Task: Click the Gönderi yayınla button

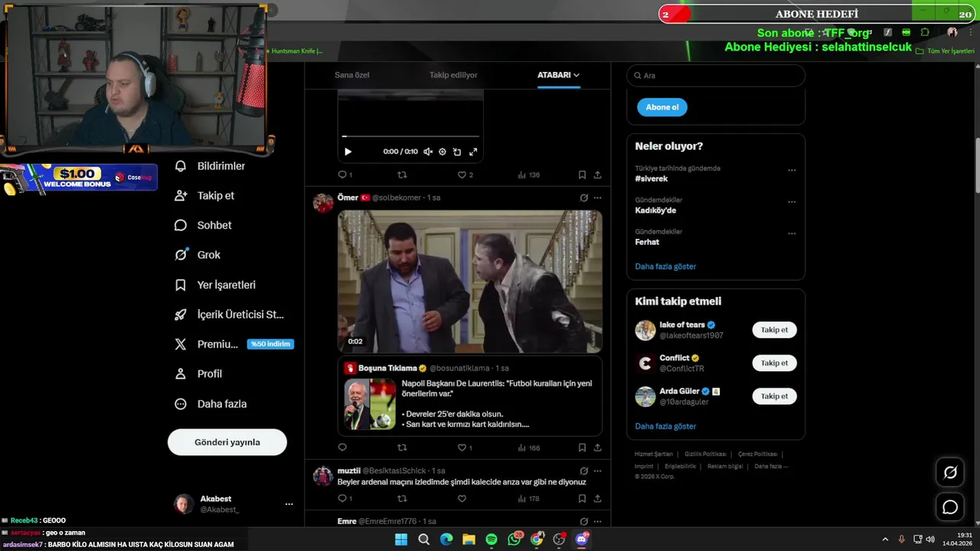Action: pyautogui.click(x=227, y=442)
